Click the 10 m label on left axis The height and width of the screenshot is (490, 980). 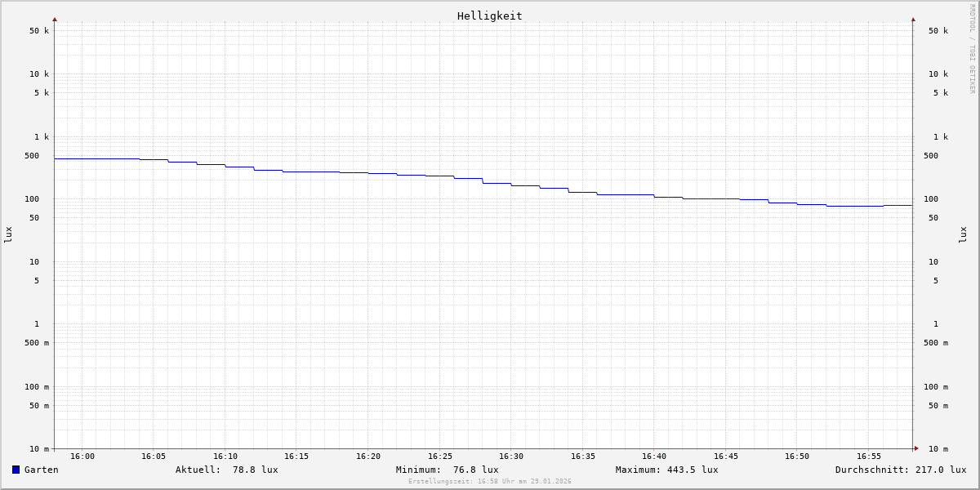[39, 449]
